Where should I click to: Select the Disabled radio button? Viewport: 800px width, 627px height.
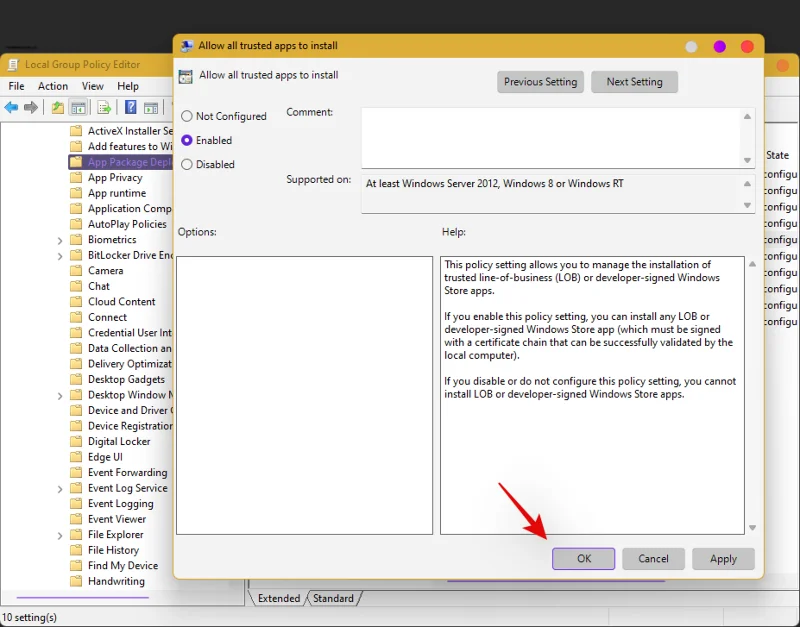point(187,165)
